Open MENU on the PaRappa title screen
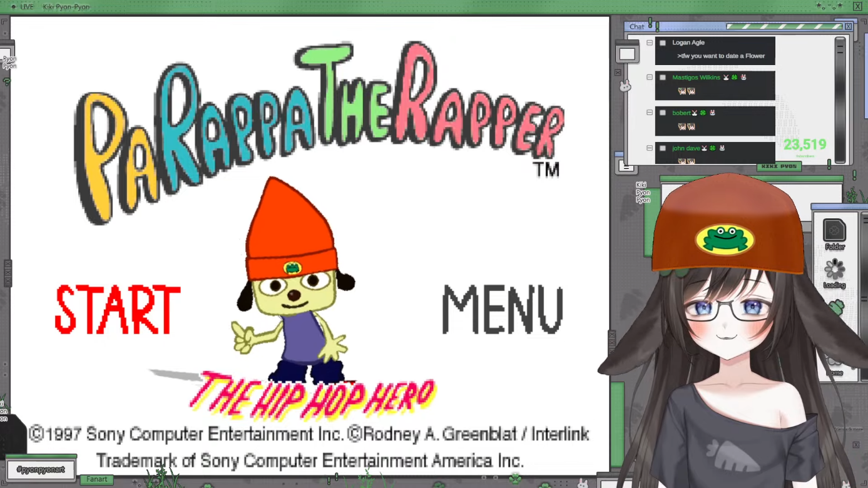The image size is (868, 488). [503, 310]
